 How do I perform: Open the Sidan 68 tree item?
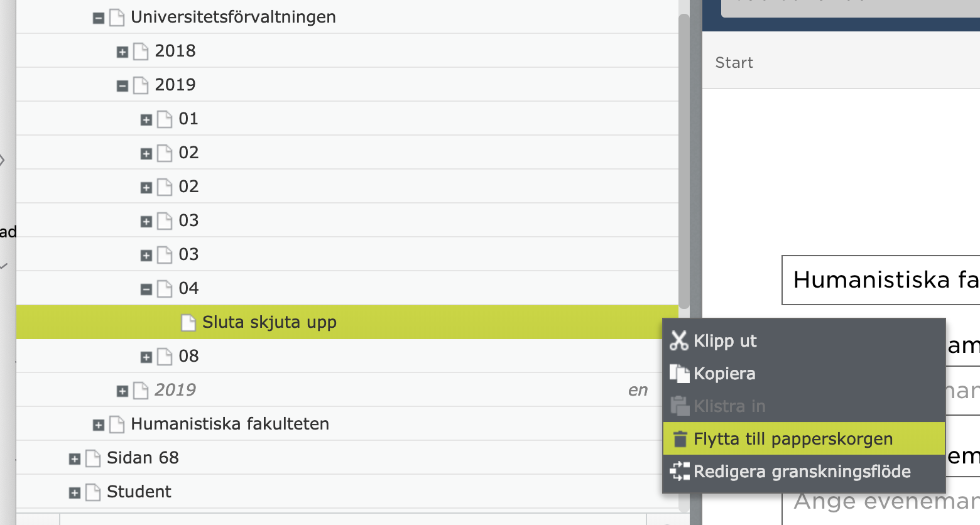[x=143, y=458]
